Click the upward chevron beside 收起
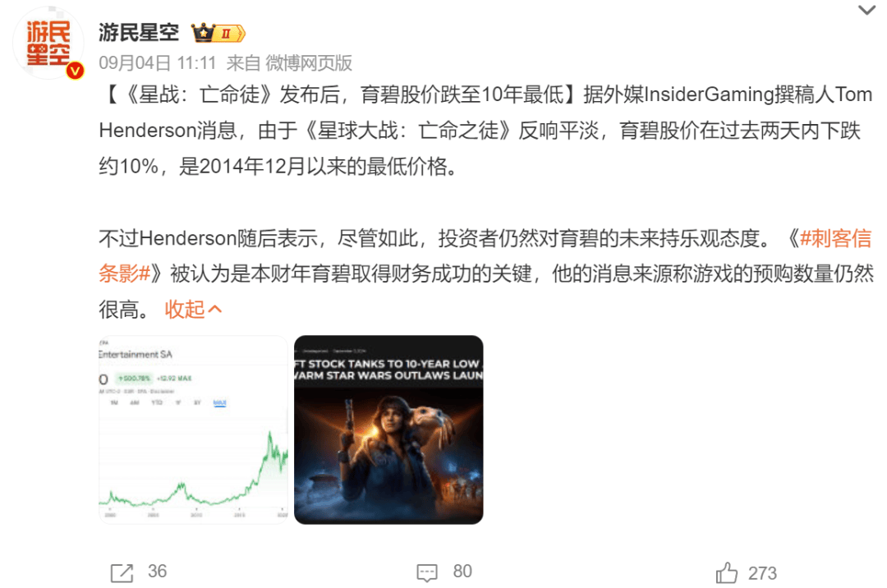887x588 pixels. (215, 310)
